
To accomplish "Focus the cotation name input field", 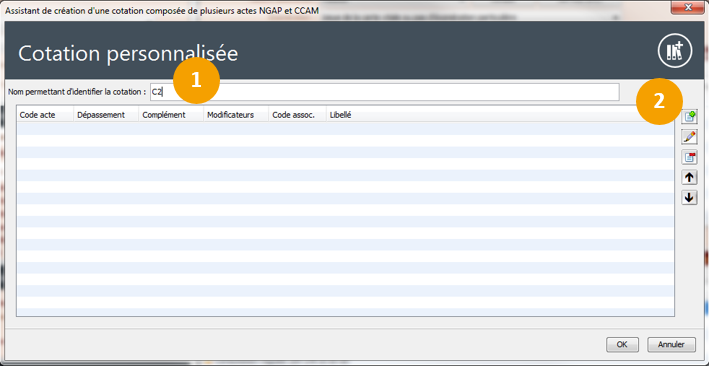I will coord(384,92).
